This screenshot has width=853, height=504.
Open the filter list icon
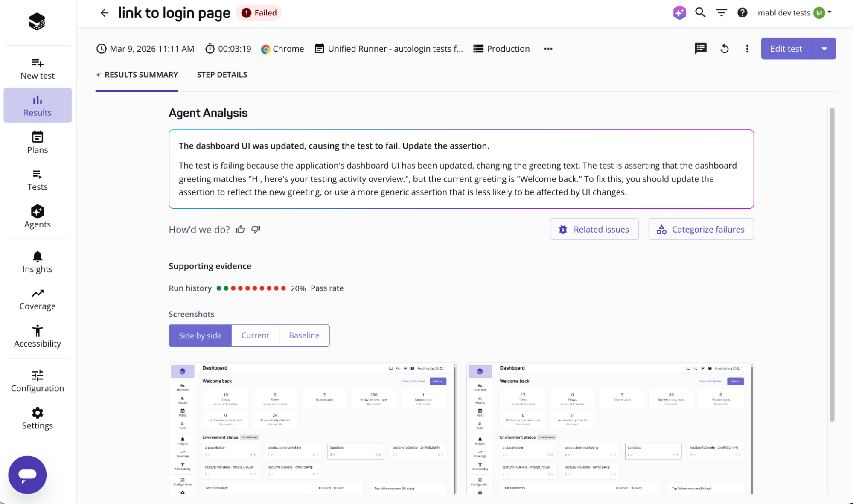coord(721,13)
